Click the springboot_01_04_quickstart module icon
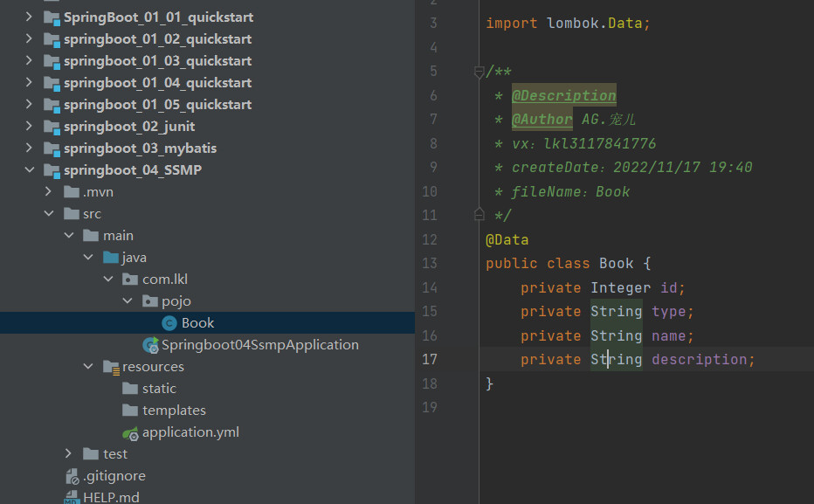The width and height of the screenshot is (814, 504). click(x=52, y=84)
